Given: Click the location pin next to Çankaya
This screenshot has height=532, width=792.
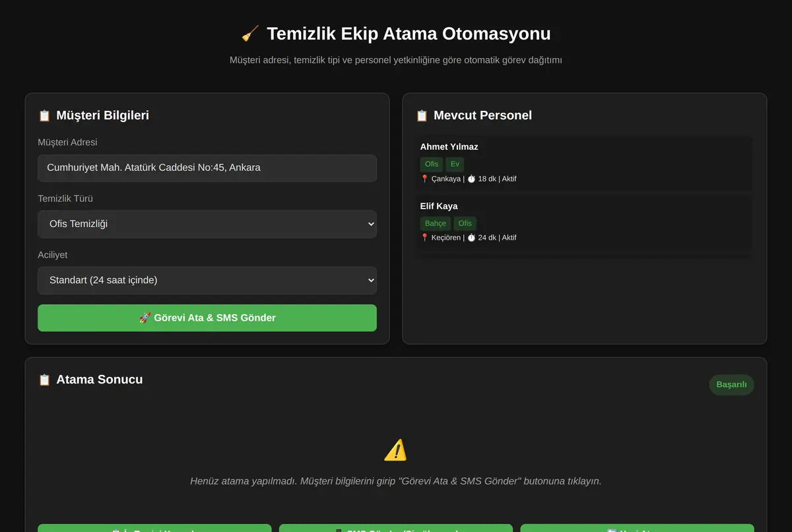Looking at the screenshot, I should (x=424, y=178).
